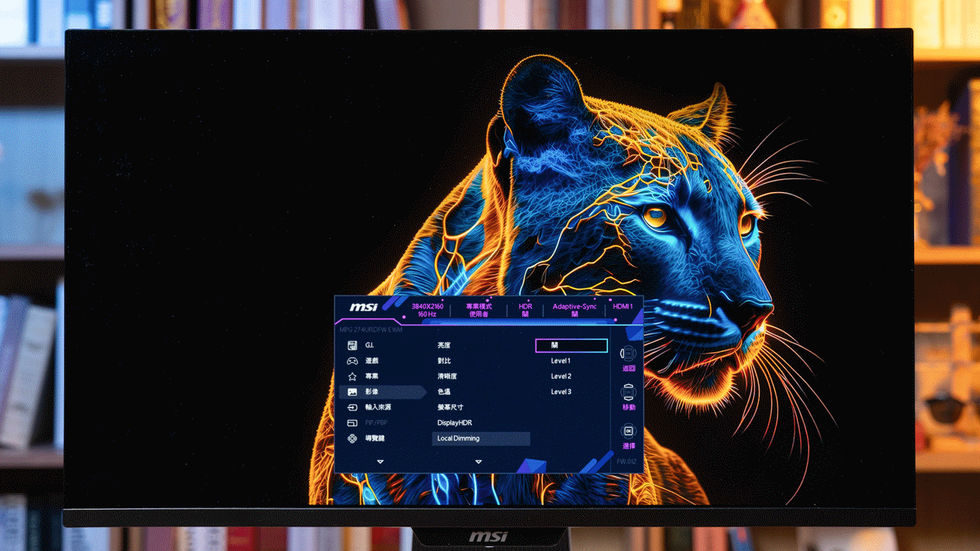Select the 影像 image menu icon
Image resolution: width=980 pixels, height=551 pixels.
(x=352, y=392)
